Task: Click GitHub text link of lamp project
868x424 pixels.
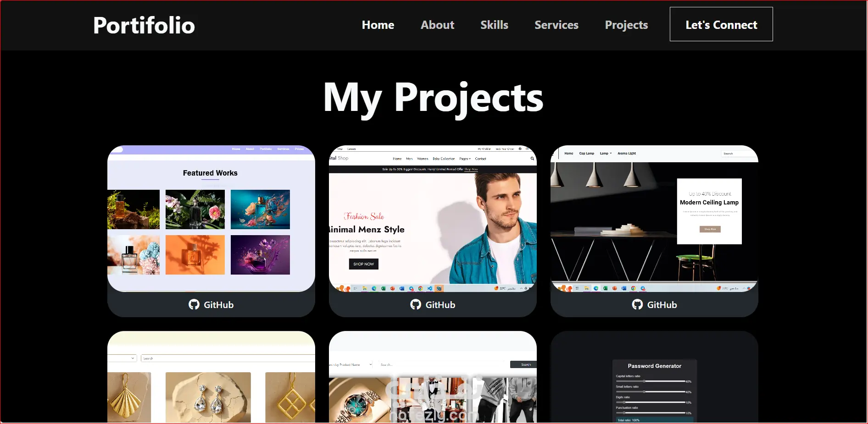Action: pyautogui.click(x=662, y=305)
